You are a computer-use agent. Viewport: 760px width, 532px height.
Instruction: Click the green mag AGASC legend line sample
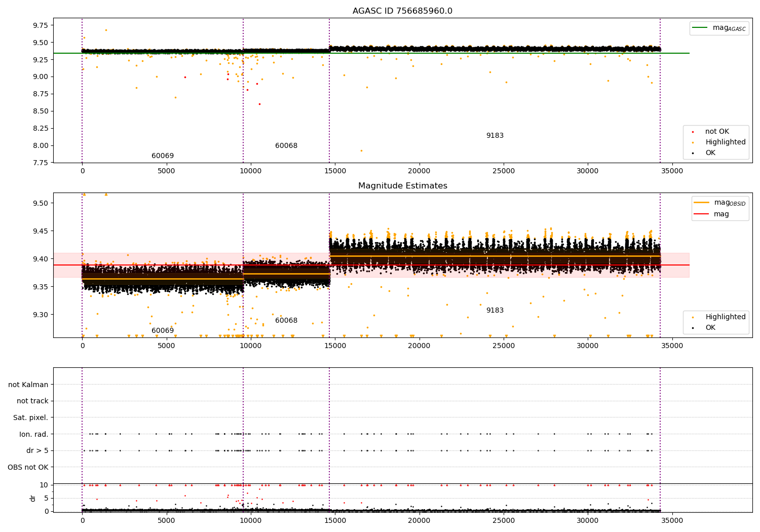[x=700, y=28]
